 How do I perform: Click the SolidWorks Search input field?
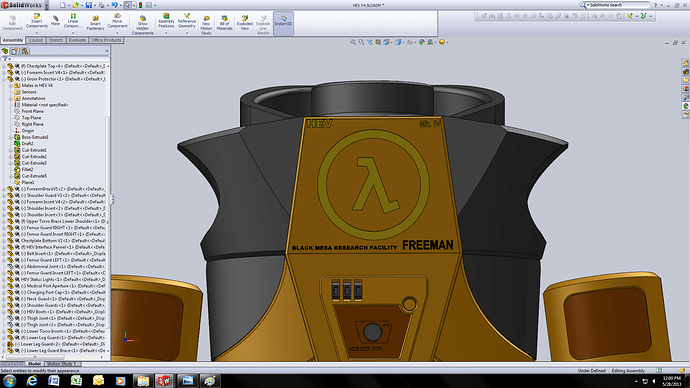[618, 5]
